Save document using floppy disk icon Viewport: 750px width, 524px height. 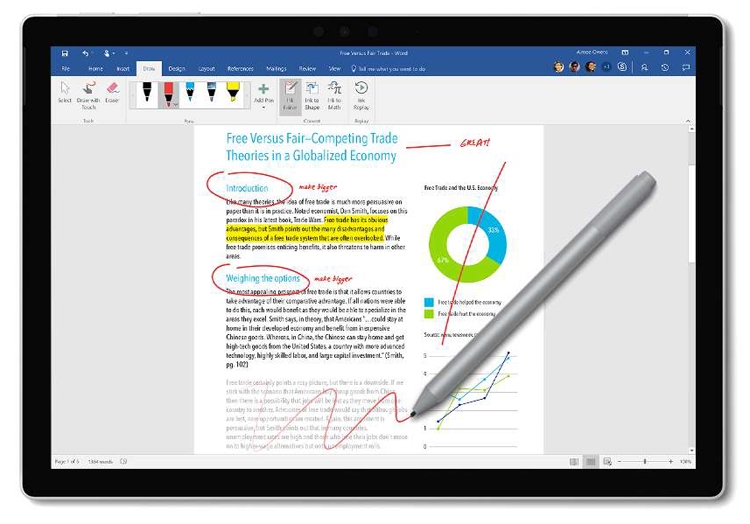(x=65, y=53)
